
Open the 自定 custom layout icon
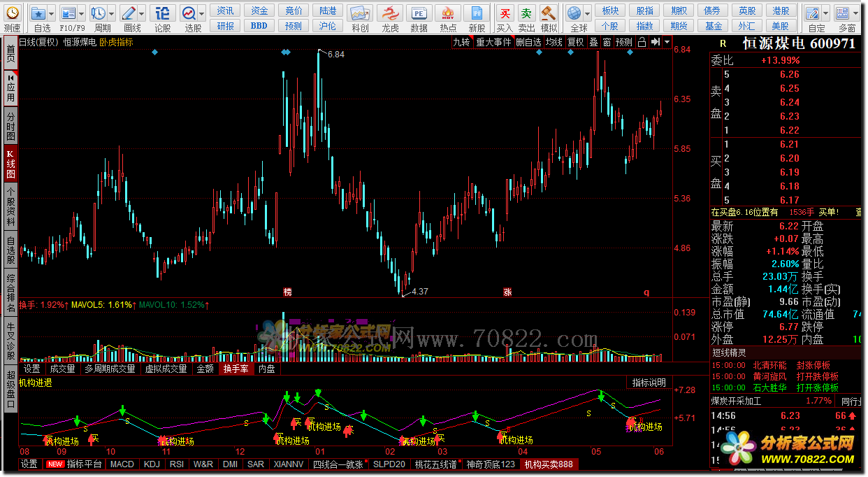click(x=812, y=13)
